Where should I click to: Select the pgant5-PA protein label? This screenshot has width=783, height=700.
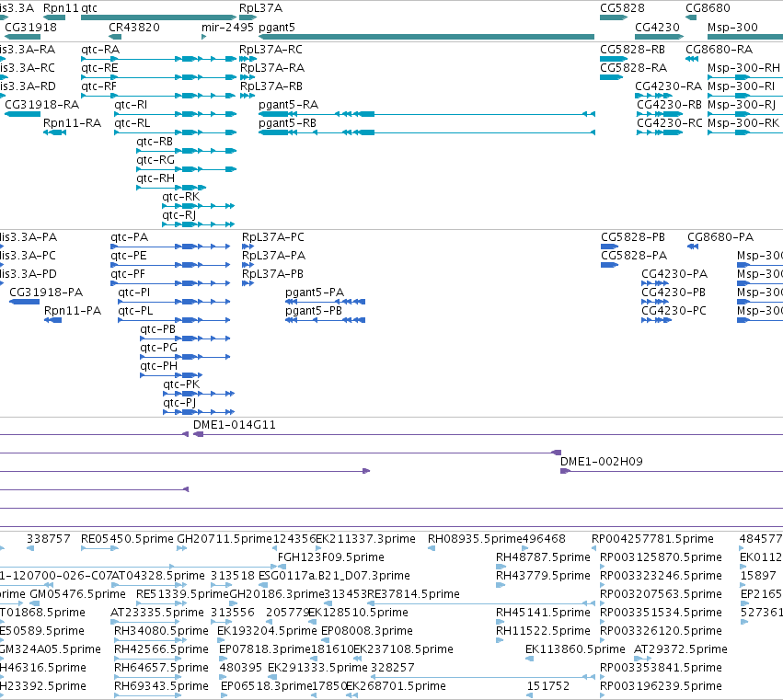tap(315, 293)
